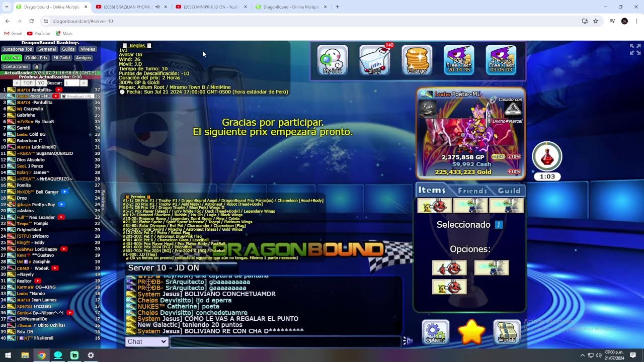This screenshot has height=362, width=644.
Task: Switch to the Items tab
Action: coord(432,190)
